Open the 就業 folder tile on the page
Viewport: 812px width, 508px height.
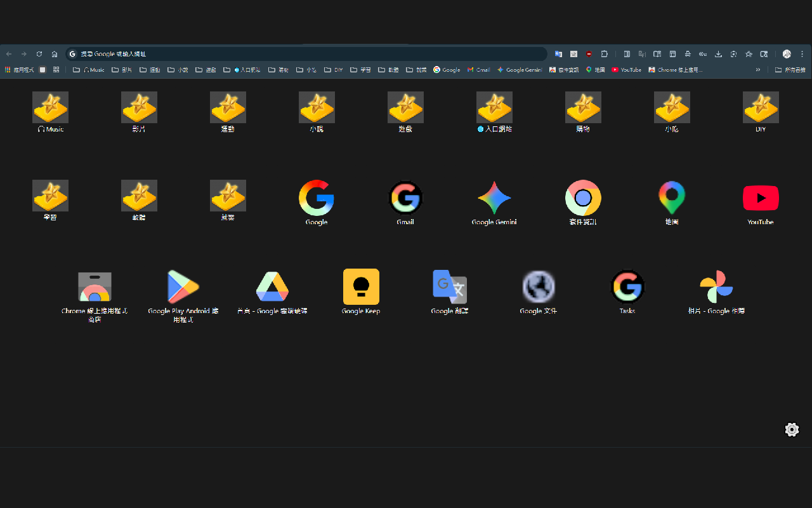pyautogui.click(x=228, y=201)
